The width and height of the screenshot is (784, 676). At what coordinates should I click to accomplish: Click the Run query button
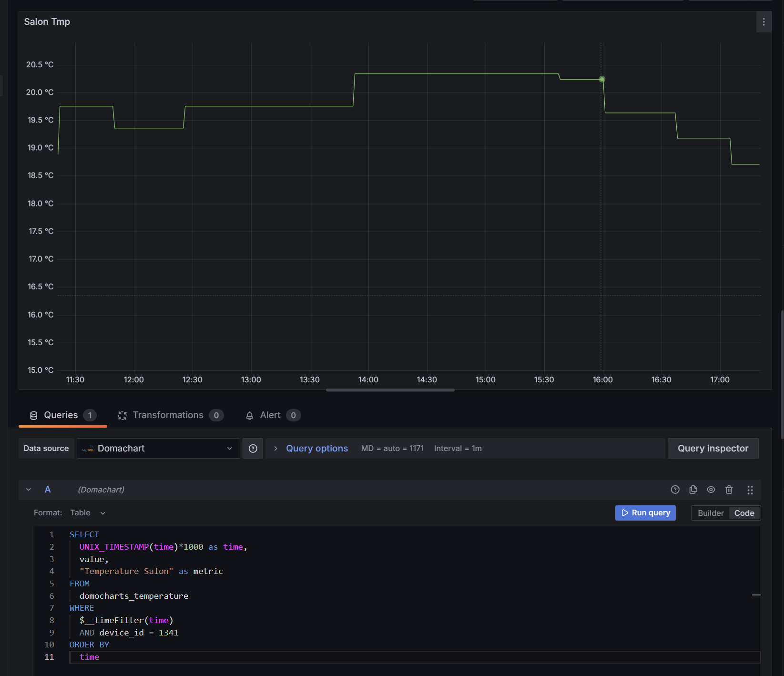click(645, 513)
